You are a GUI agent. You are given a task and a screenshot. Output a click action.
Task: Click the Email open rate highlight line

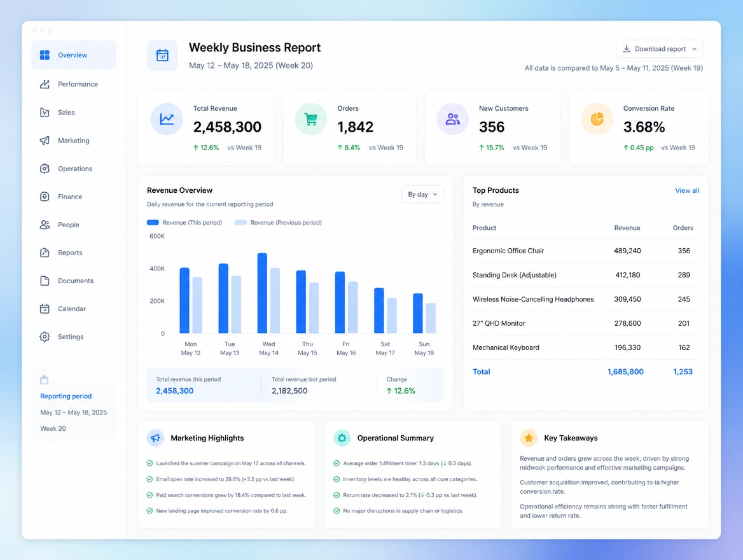pos(226,479)
